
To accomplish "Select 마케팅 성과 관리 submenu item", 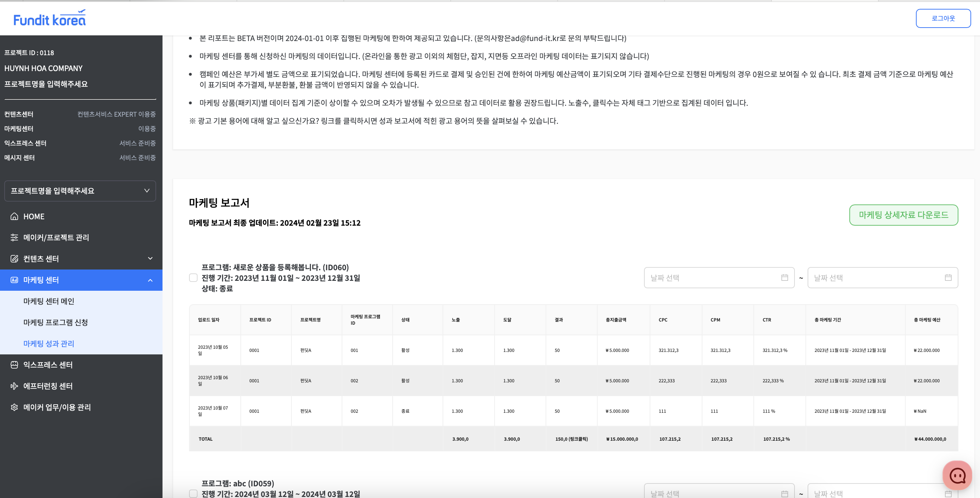I will pos(49,344).
